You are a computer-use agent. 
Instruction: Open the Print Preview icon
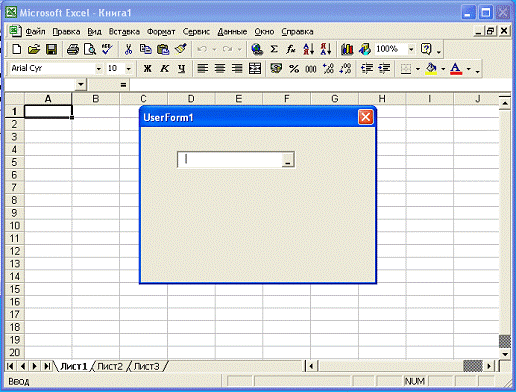90,50
